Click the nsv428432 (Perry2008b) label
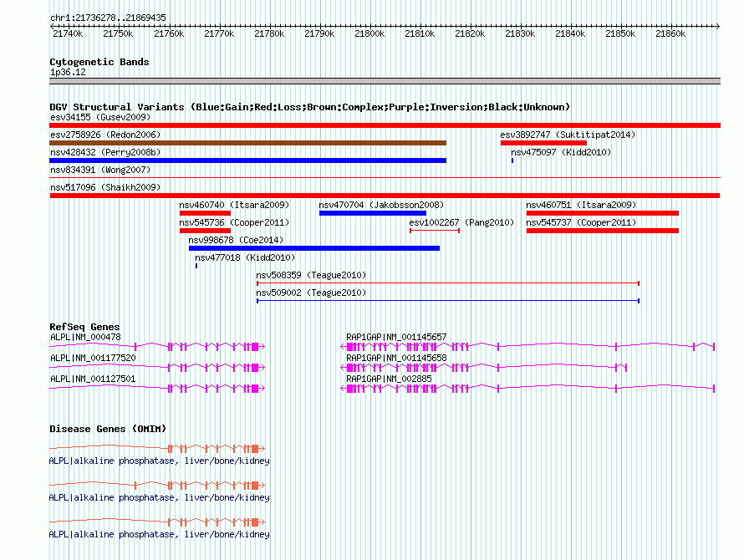 click(x=105, y=152)
